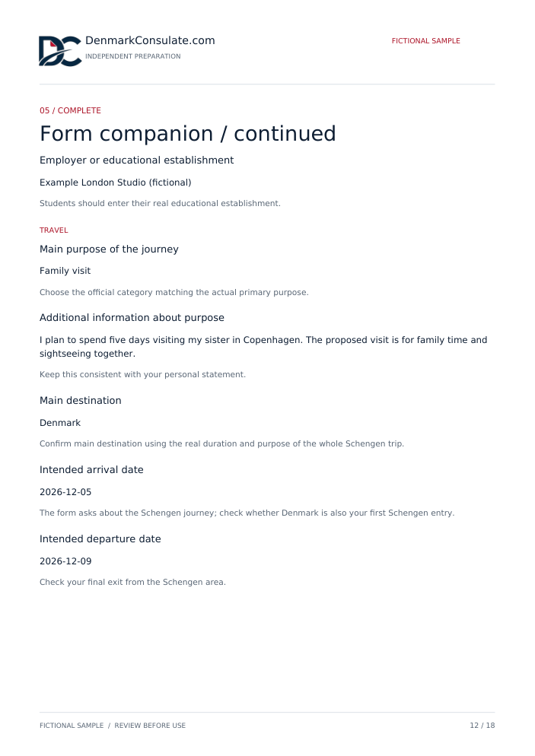
Task: Click the TRAVEL section label
Action: (54, 230)
